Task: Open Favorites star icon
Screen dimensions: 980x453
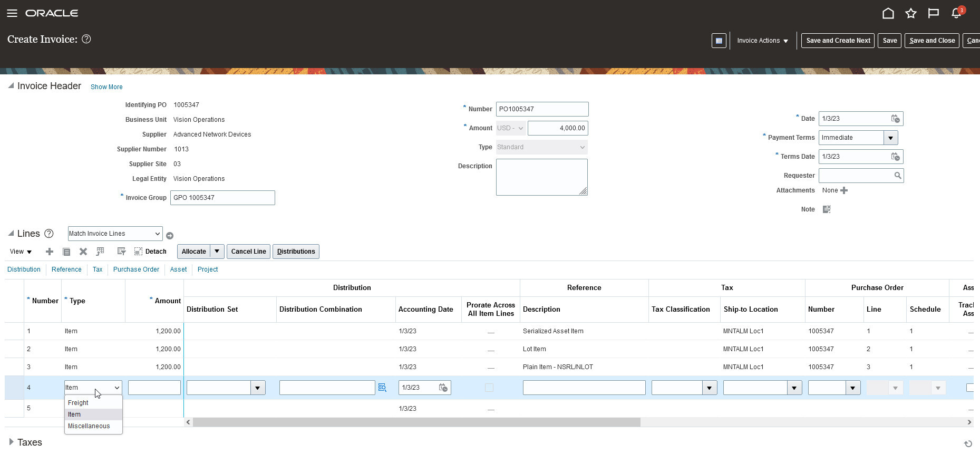Action: 911,13
